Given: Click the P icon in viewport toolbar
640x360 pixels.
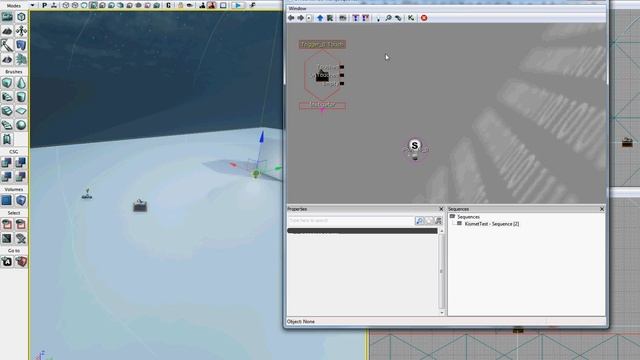Looking at the screenshot, I should click(44, 5).
